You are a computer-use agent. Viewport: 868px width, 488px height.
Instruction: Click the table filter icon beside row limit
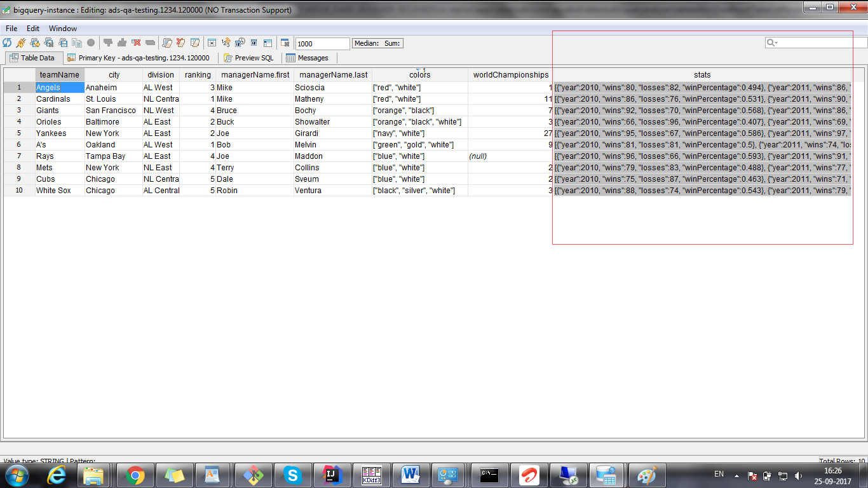click(x=285, y=43)
